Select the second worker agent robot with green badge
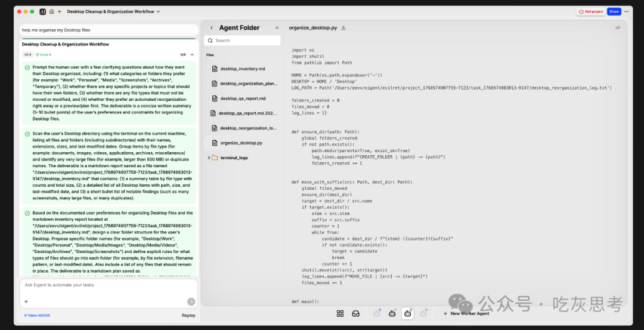 392,313
